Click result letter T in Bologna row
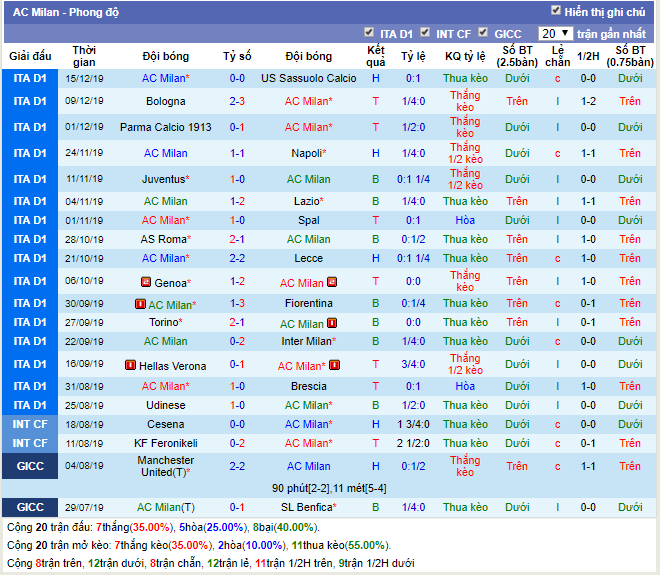Image resolution: width=660 pixels, height=575 pixels. coord(375,101)
